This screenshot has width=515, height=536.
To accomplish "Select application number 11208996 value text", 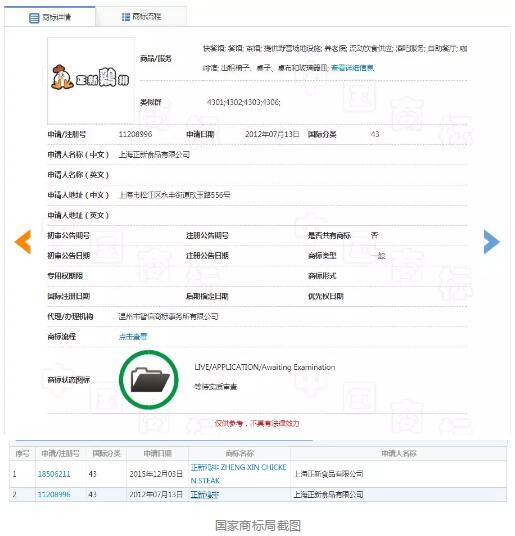I will tap(135, 134).
